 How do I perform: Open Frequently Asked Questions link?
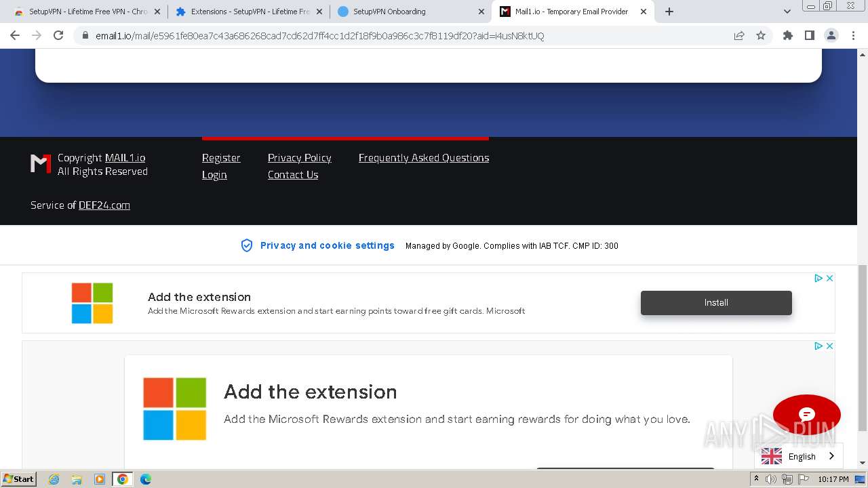(x=424, y=158)
